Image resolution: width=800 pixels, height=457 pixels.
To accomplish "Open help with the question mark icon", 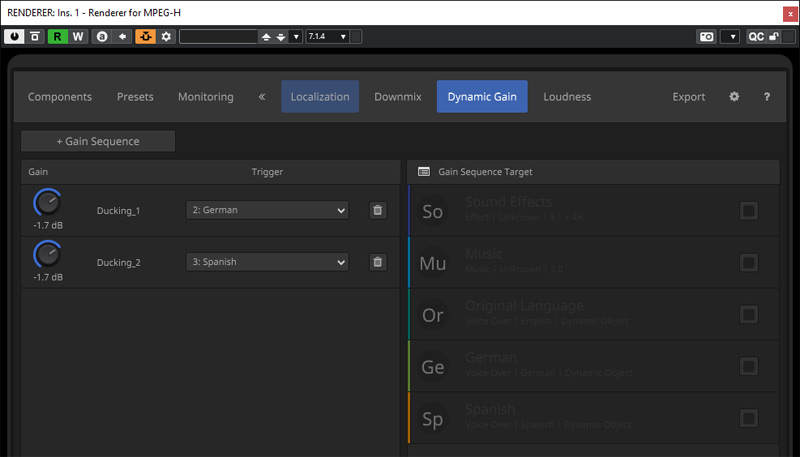I will click(767, 97).
